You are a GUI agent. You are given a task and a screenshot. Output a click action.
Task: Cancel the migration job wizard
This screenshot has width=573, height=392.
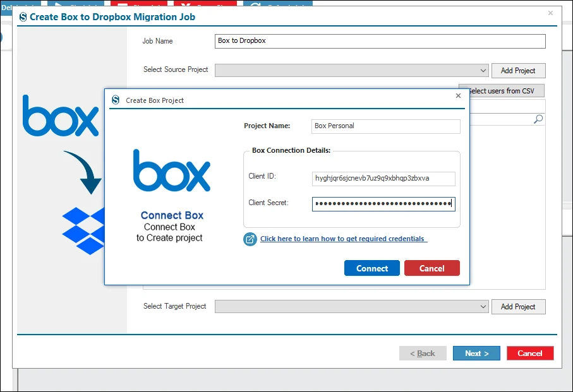click(x=530, y=353)
